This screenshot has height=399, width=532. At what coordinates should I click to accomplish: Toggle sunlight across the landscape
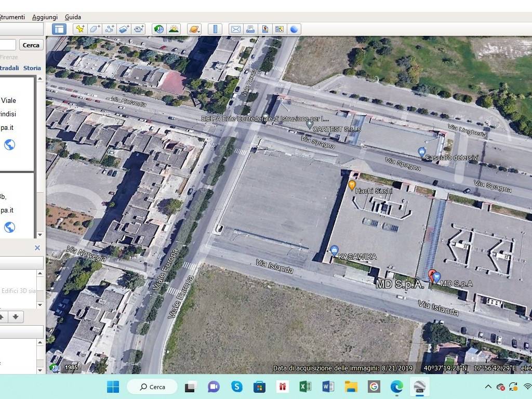click(174, 29)
